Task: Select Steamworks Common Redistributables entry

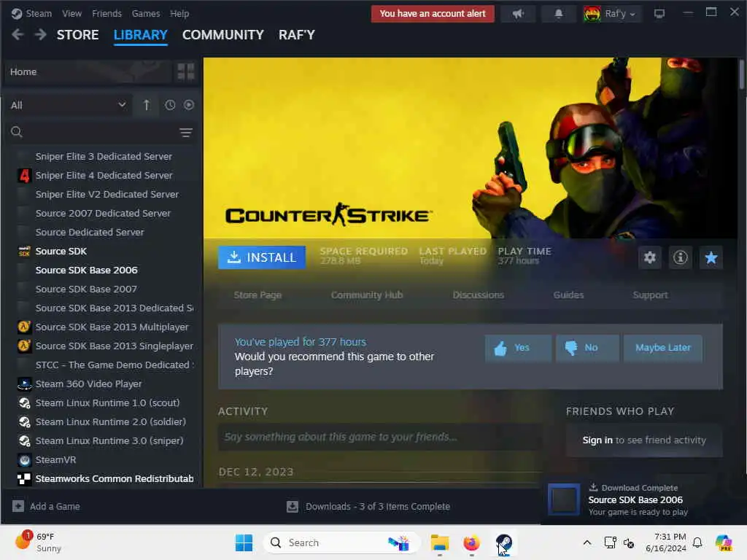Action: [115, 478]
